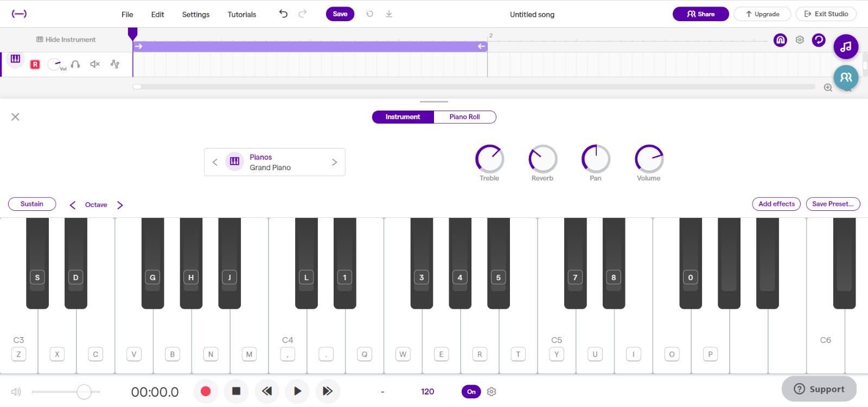Image resolution: width=868 pixels, height=407 pixels.
Task: Click the Add effects button
Action: tap(776, 204)
